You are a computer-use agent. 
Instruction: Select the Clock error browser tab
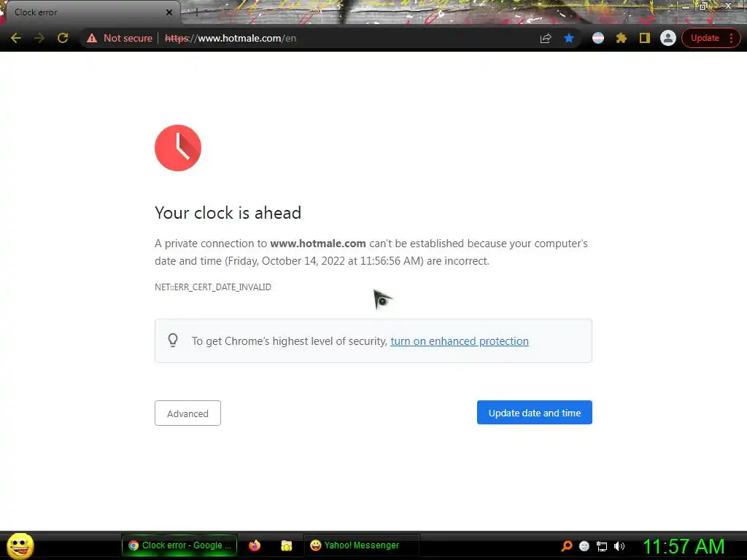pyautogui.click(x=90, y=12)
